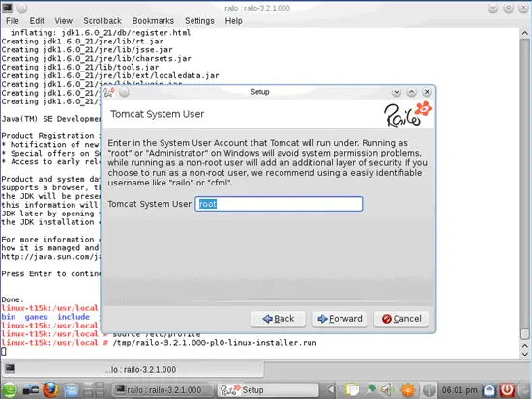Click the Railo logo in the Setup dialog

point(408,114)
